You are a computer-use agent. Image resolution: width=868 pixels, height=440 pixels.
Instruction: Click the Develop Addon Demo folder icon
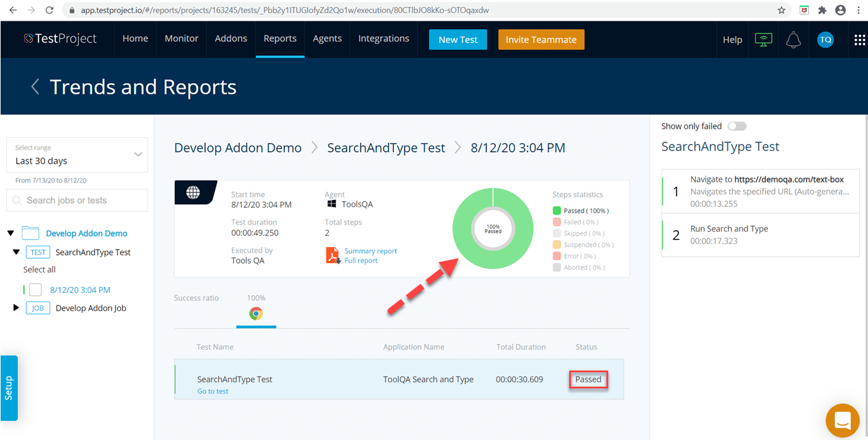pyautogui.click(x=30, y=233)
